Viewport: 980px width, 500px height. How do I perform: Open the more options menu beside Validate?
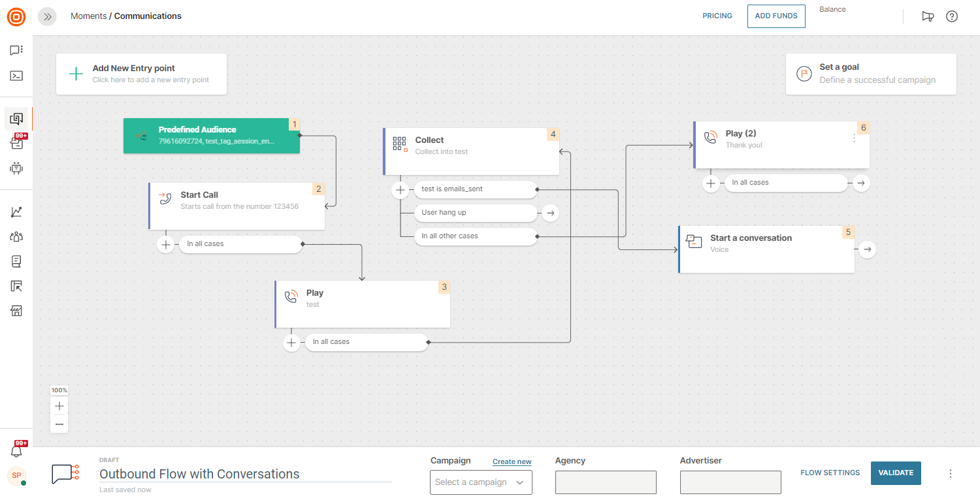coord(951,474)
